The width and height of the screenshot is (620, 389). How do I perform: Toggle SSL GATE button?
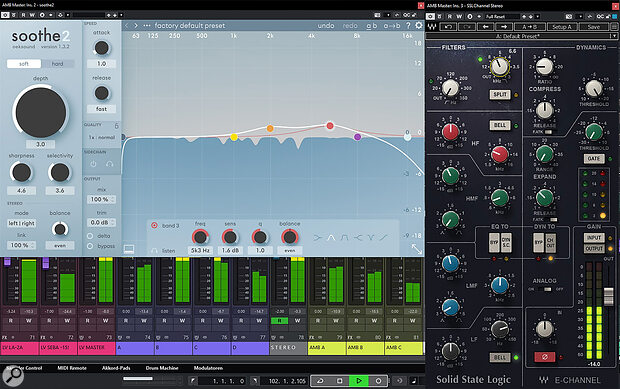(594, 159)
